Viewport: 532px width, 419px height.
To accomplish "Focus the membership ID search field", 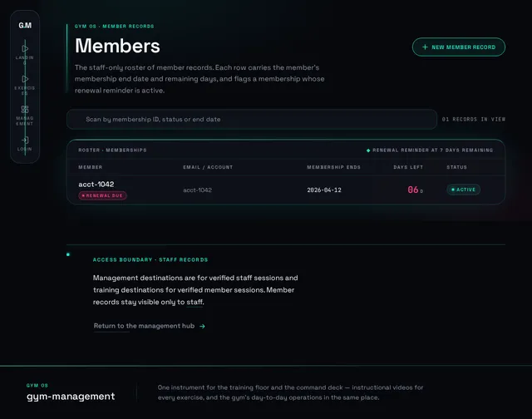I will point(251,120).
